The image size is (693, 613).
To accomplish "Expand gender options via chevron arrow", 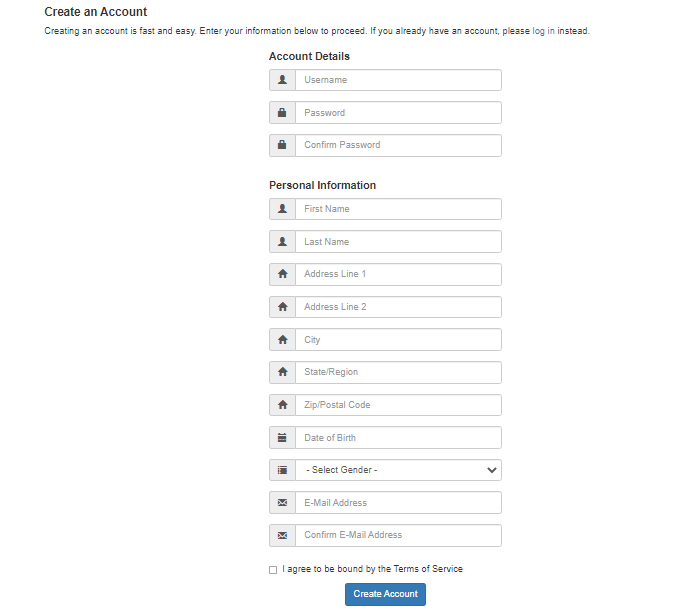I will coord(491,470).
